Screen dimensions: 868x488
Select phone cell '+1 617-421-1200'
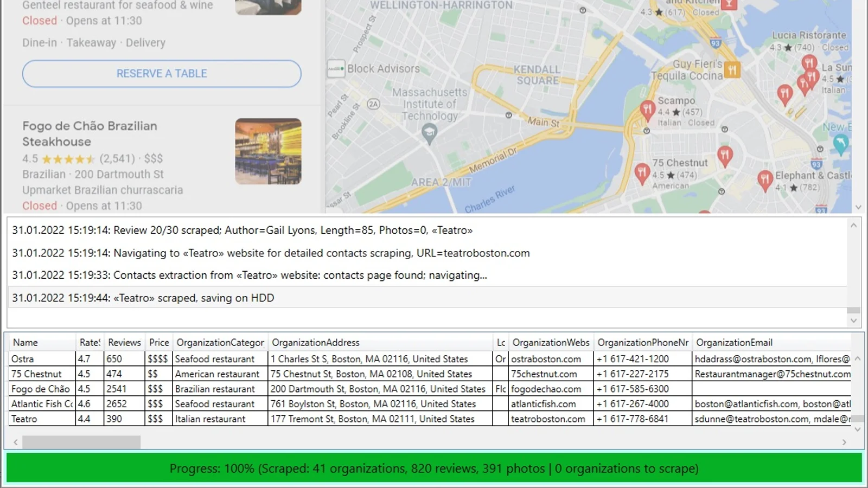tap(643, 359)
